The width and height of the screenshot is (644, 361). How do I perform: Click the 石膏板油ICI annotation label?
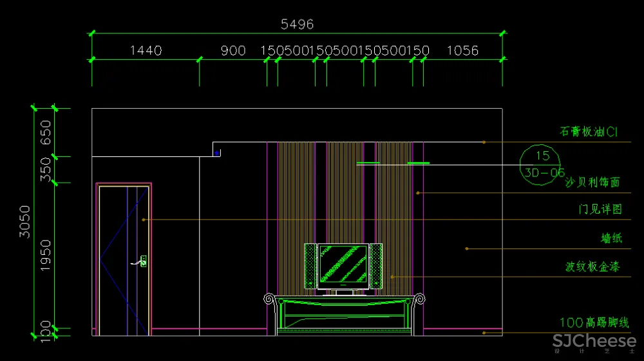point(589,132)
